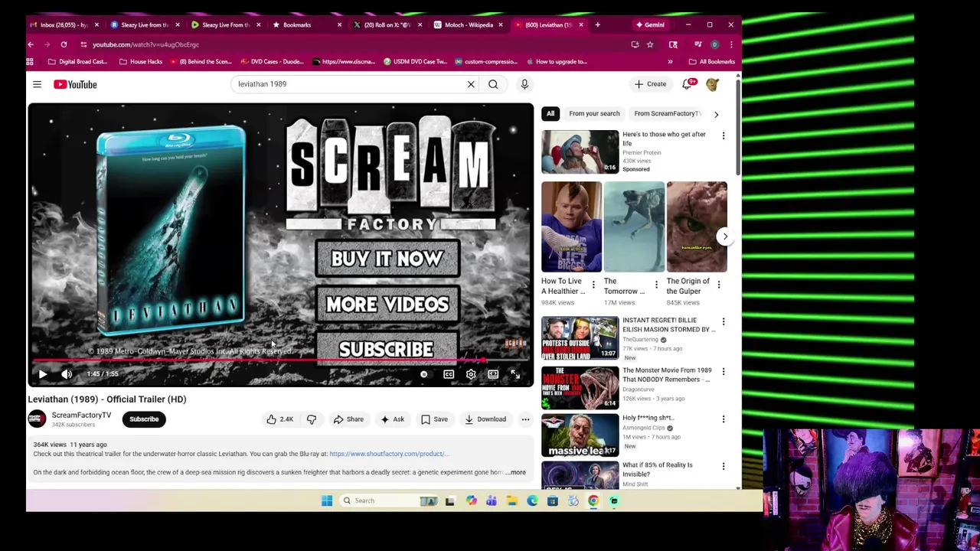Image resolution: width=980 pixels, height=551 pixels.
Task: Open Windows Start menu
Action: pos(327,500)
